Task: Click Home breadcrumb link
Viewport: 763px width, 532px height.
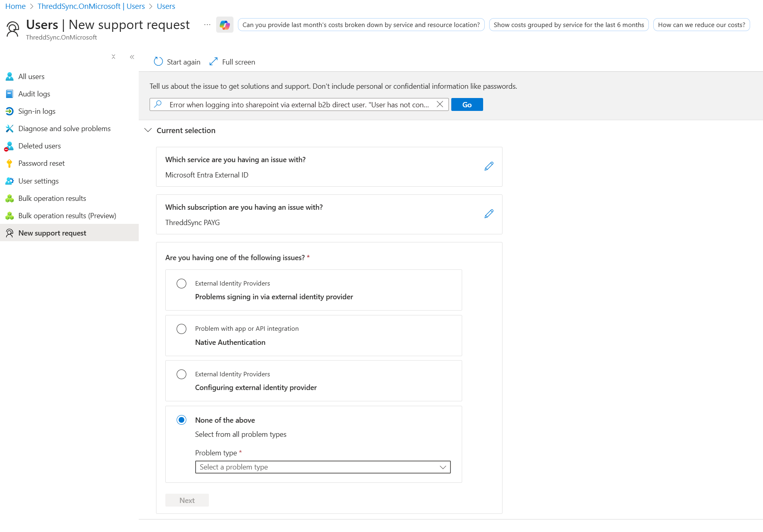Action: (x=15, y=6)
